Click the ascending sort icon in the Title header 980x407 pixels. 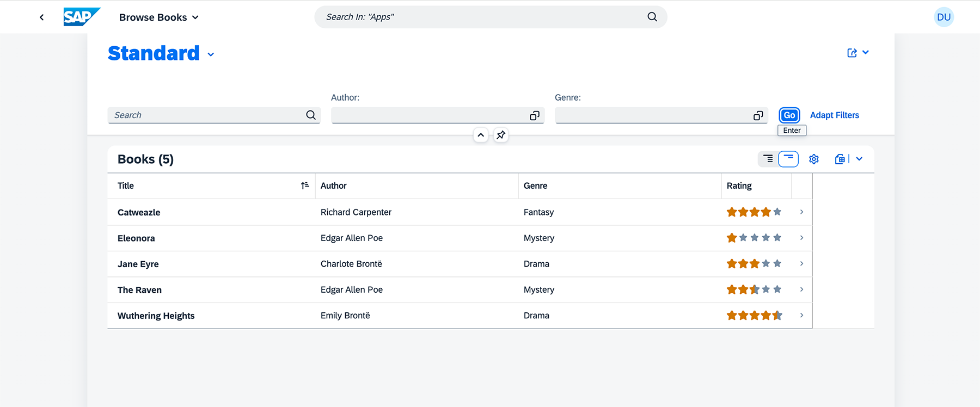[x=305, y=186]
